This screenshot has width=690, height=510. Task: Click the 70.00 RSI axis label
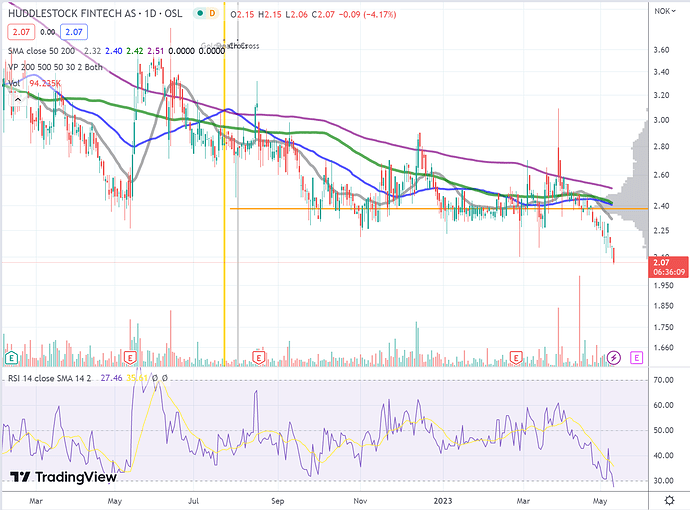[x=663, y=380]
